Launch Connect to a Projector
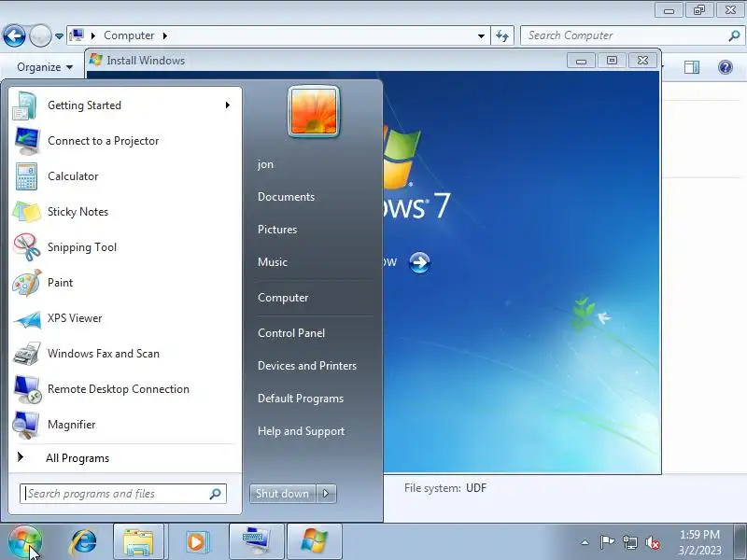The width and height of the screenshot is (747, 560). click(125, 141)
